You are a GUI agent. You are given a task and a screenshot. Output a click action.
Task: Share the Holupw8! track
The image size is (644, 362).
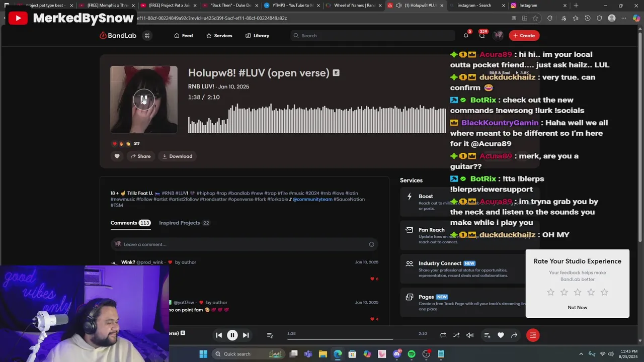[140, 156]
